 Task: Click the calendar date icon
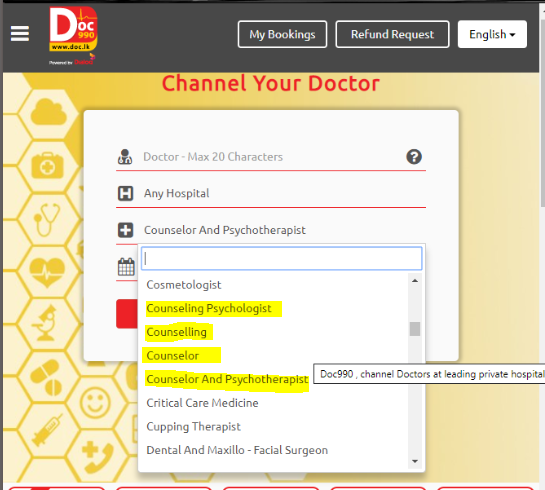pyautogui.click(x=126, y=267)
